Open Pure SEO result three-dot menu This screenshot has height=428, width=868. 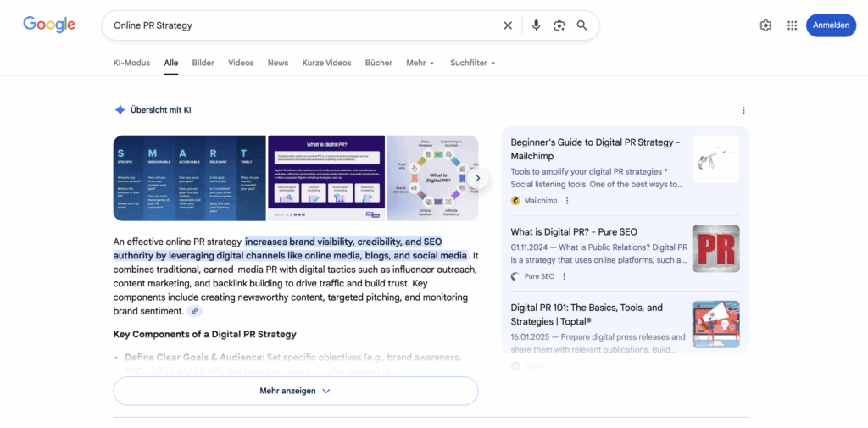pos(565,276)
